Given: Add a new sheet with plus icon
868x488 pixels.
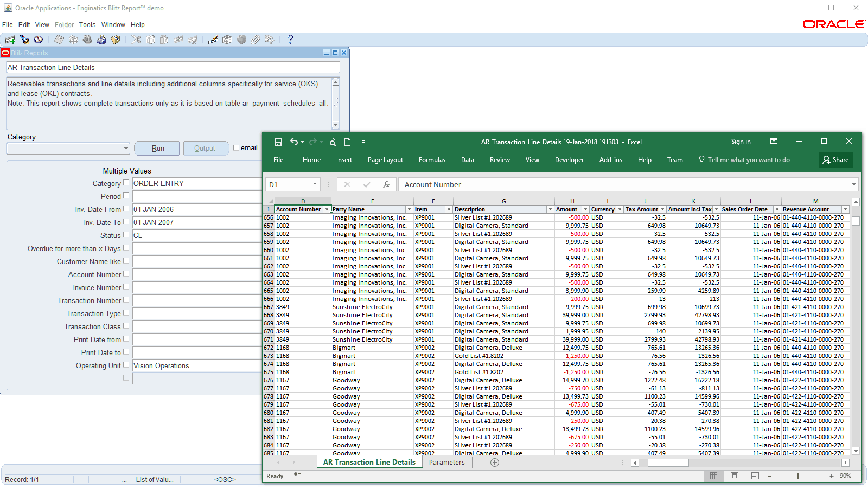Looking at the screenshot, I should point(495,463).
